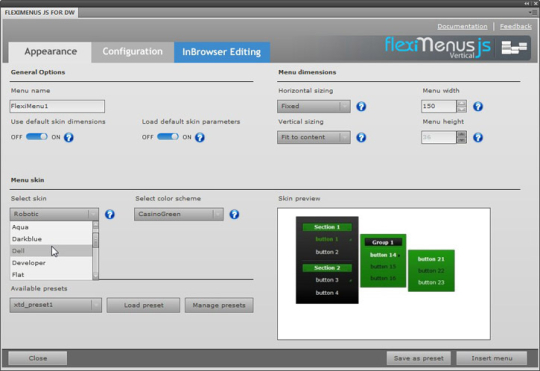Screen dimensions: 540x371
Task: Open the Horizontal sizing Fixed dropdown
Action: point(314,106)
